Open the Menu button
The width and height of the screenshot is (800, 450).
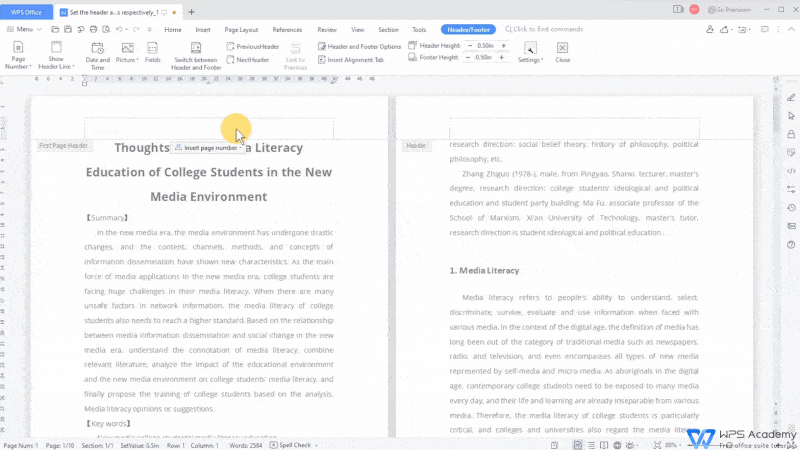20,30
